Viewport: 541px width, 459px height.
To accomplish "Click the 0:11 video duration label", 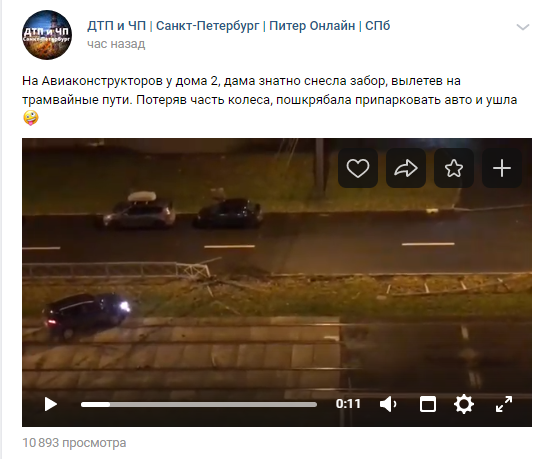I will click(348, 404).
